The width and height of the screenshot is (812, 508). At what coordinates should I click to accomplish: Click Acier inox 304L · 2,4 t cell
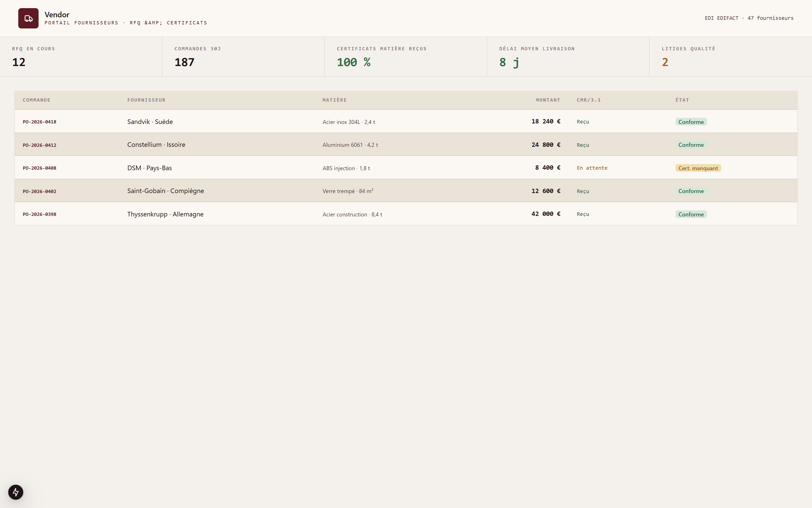(349, 122)
